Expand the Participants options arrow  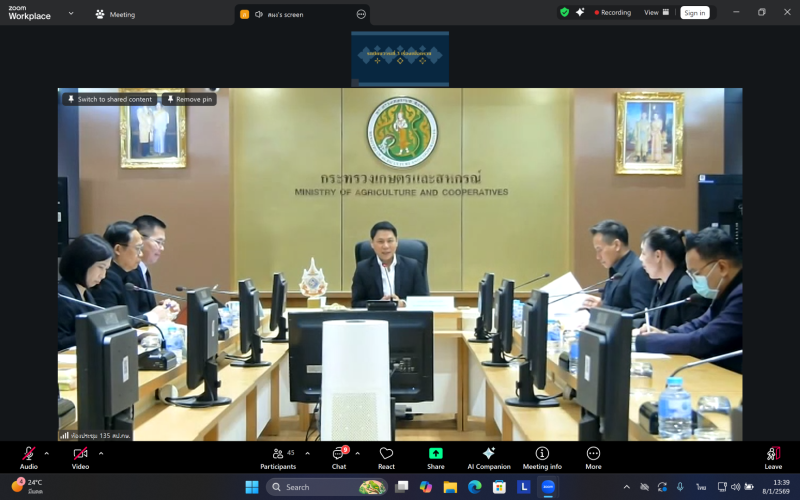[x=308, y=453]
